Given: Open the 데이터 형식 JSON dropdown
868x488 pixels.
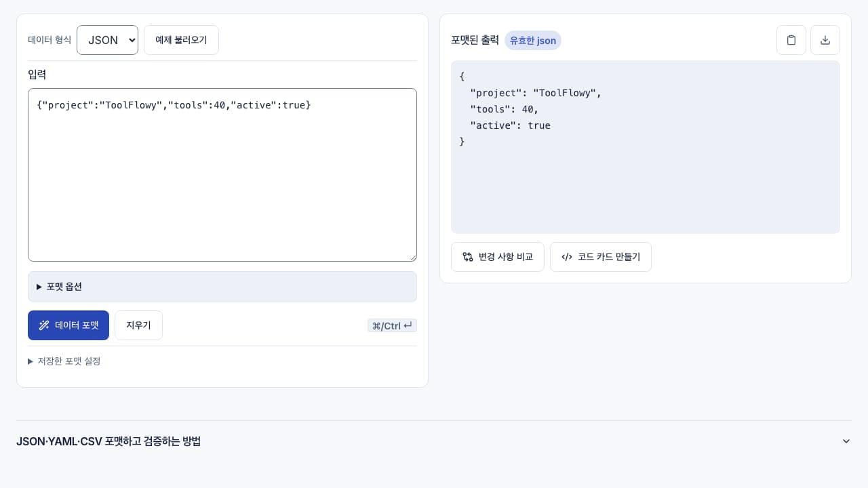Looking at the screenshot, I should [x=107, y=40].
